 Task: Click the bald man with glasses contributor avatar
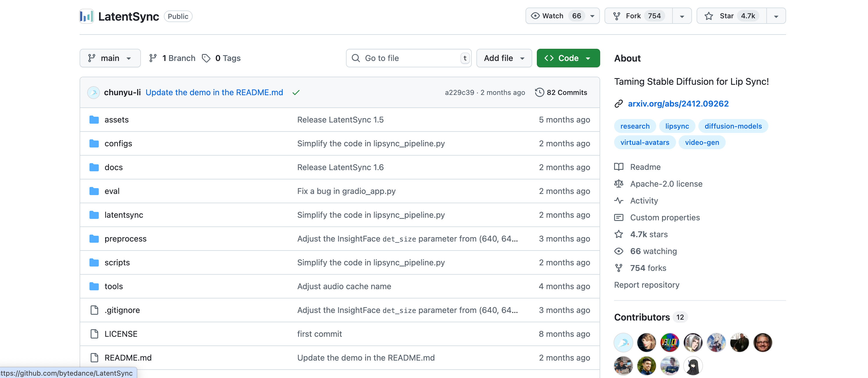pyautogui.click(x=763, y=343)
